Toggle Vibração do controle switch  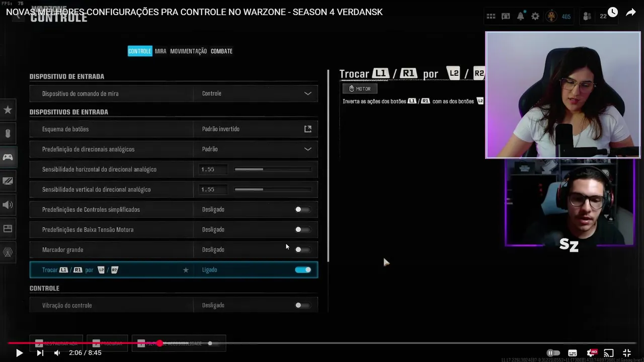click(x=303, y=305)
